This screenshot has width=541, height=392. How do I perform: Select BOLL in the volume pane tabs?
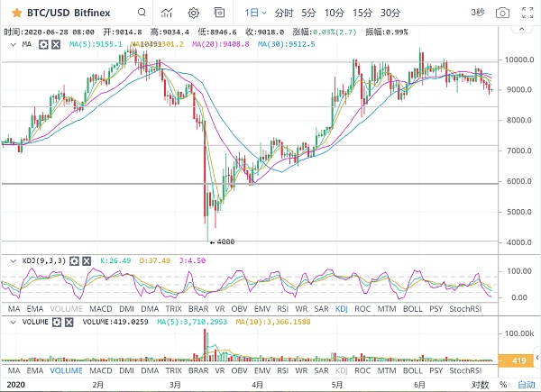412,370
